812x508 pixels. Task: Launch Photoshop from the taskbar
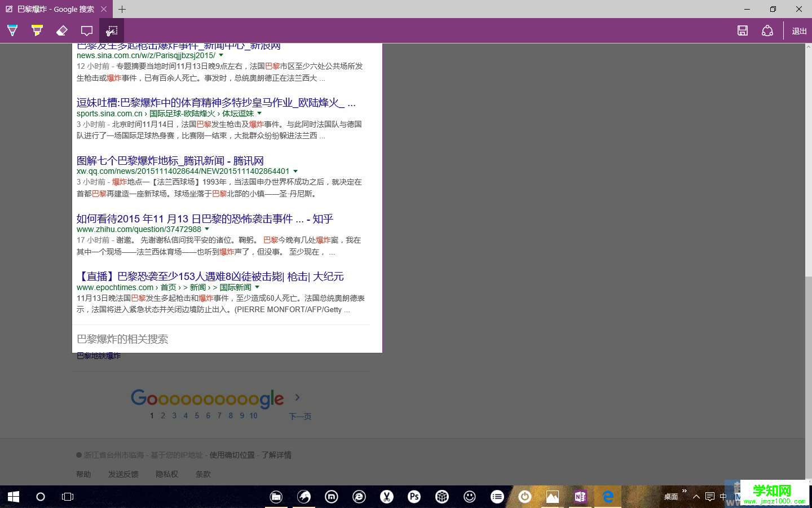tap(414, 497)
